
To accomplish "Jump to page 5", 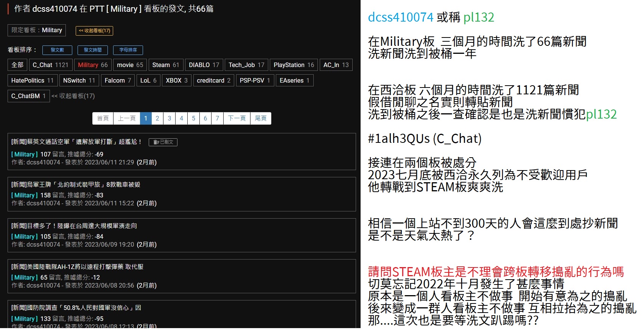I will (x=193, y=118).
